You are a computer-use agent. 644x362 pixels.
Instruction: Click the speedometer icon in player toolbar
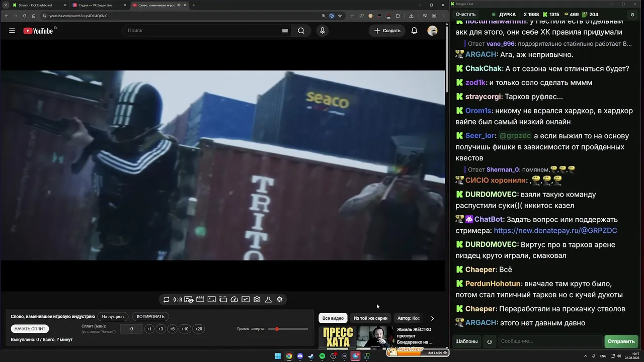click(234, 300)
